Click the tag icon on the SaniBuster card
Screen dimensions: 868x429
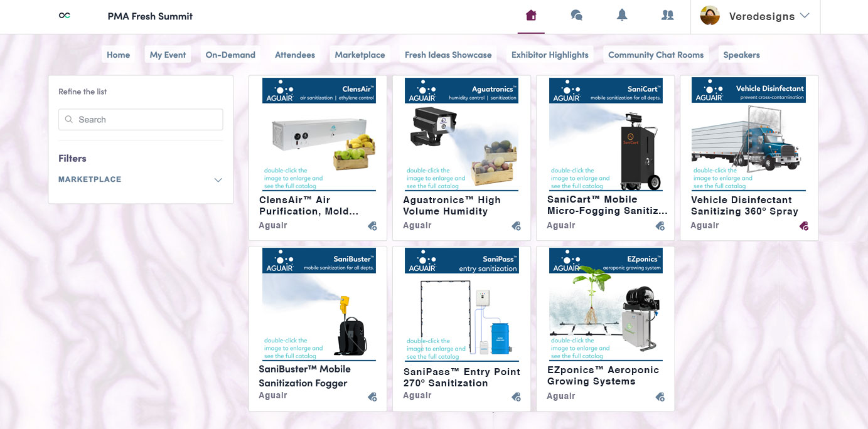(x=372, y=397)
